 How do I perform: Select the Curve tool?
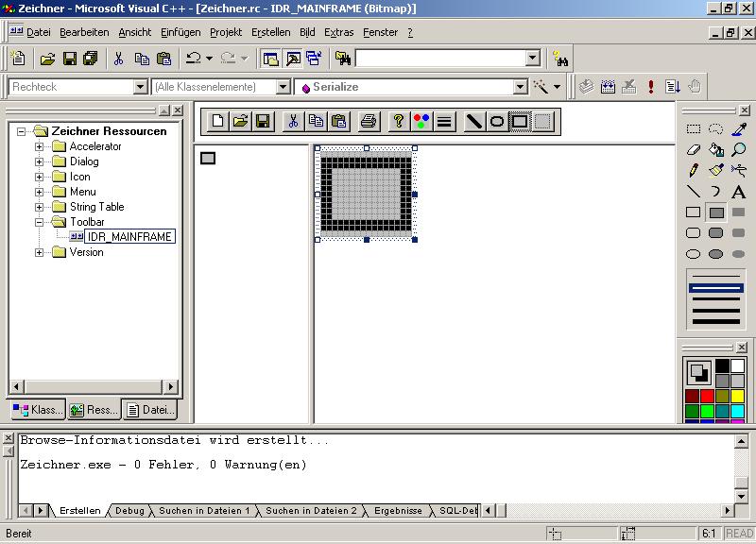[x=716, y=192]
